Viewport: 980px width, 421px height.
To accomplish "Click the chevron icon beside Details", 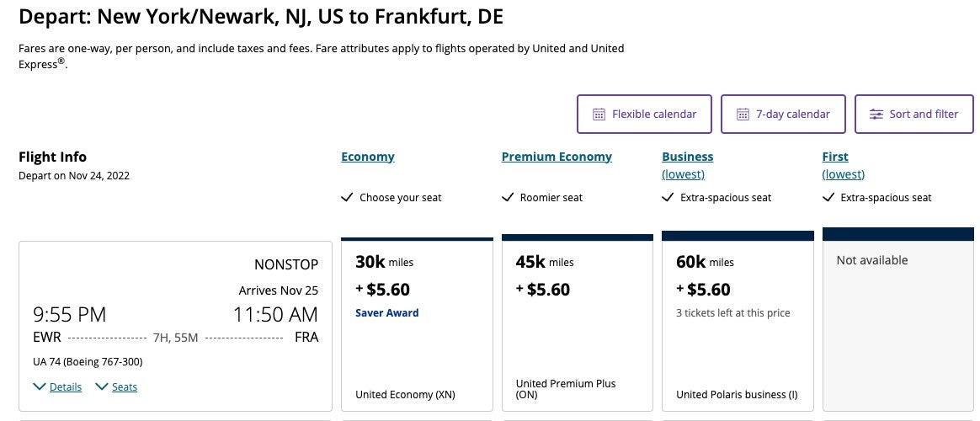I will pyautogui.click(x=40, y=386).
